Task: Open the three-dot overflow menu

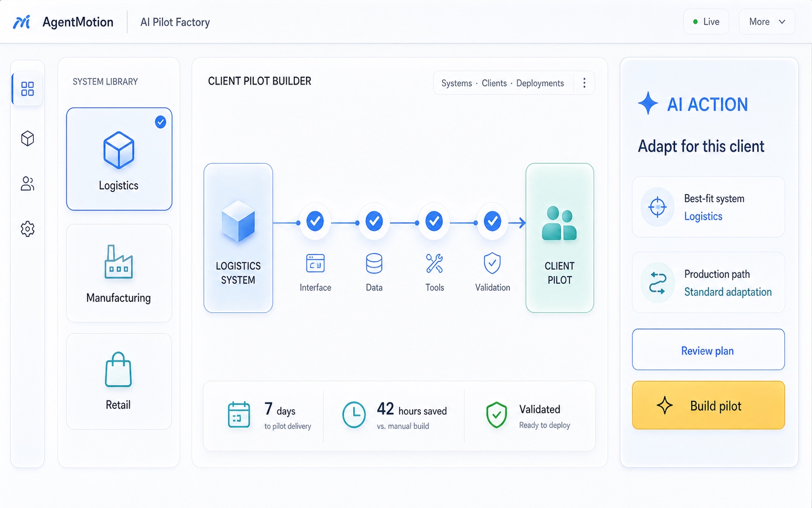Action: 584,83
